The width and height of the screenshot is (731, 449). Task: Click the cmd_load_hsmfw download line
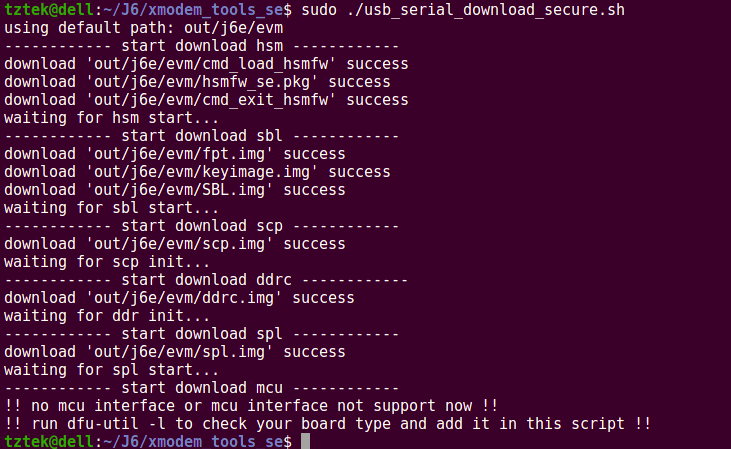206,63
